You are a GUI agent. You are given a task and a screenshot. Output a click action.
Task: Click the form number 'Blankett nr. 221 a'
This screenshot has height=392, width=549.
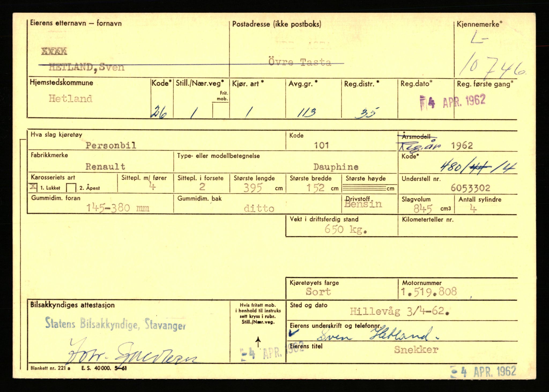[x=50, y=368]
